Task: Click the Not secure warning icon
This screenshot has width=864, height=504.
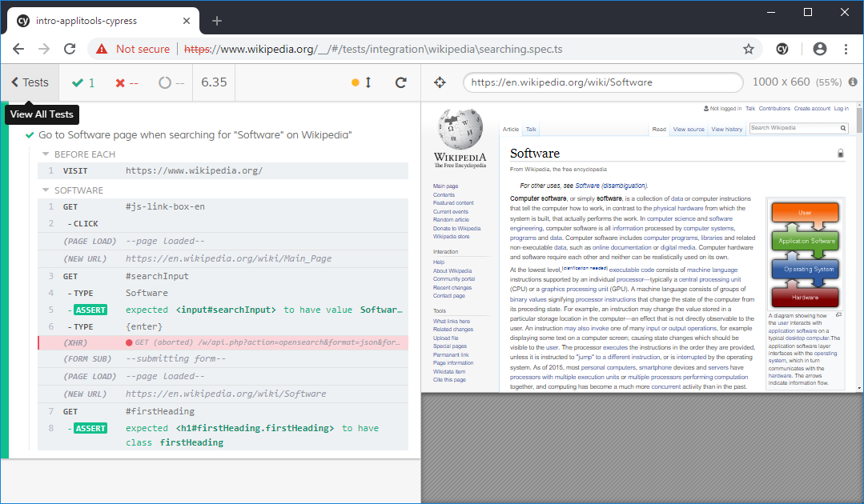Action: 102,49
